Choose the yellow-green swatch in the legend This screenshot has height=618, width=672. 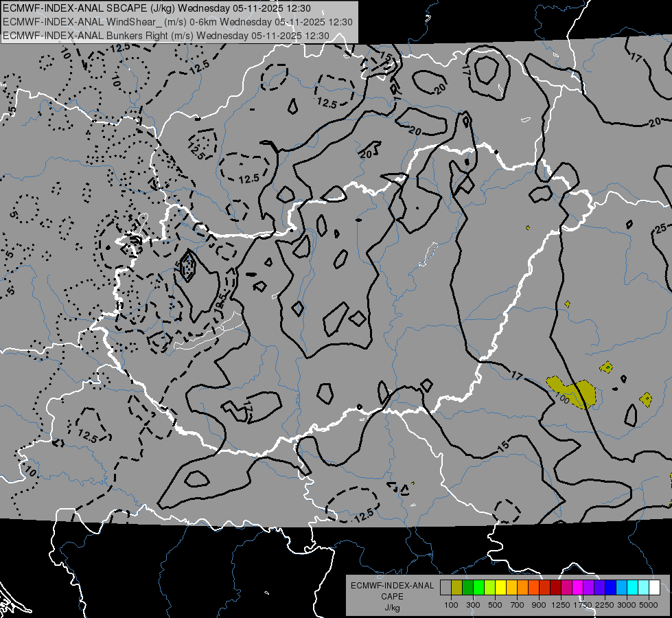pyautogui.click(x=490, y=587)
